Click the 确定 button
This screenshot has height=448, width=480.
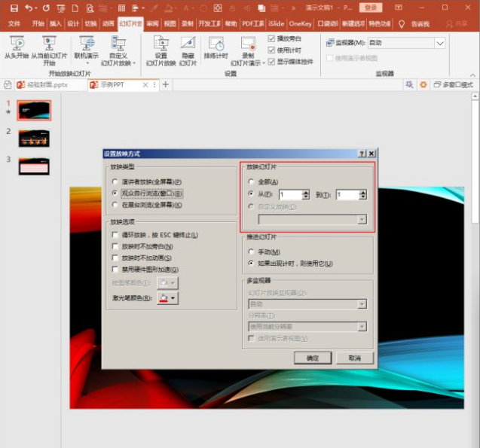coord(313,358)
